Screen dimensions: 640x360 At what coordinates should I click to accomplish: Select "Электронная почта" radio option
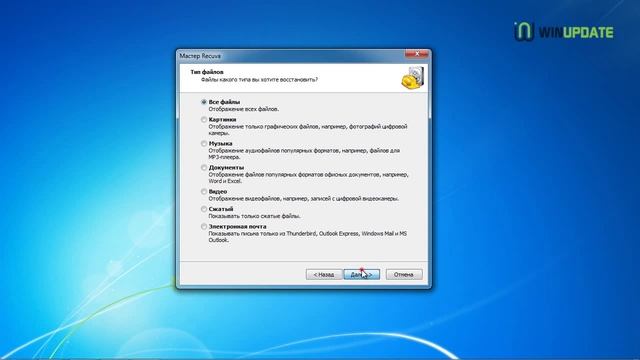tap(204, 227)
